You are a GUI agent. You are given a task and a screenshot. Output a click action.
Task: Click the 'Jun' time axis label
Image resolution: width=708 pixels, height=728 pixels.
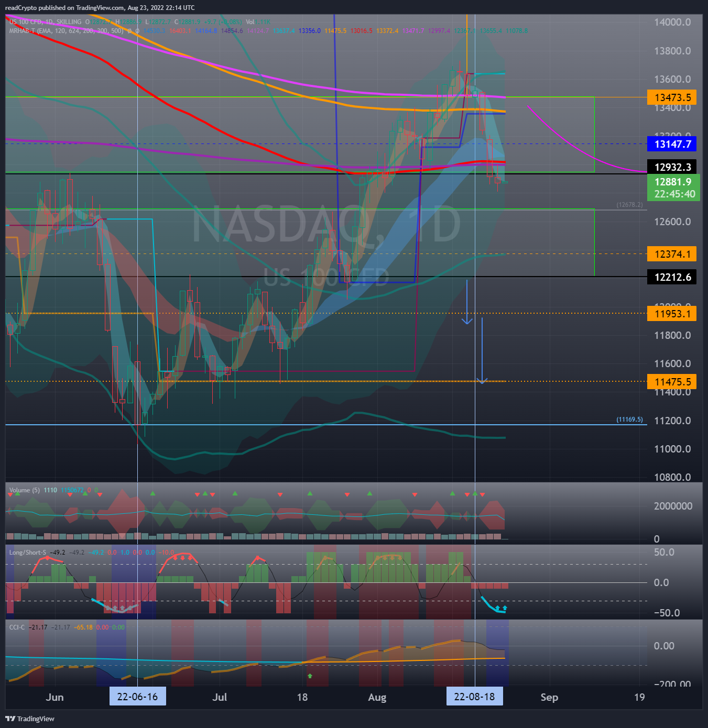[x=55, y=697]
